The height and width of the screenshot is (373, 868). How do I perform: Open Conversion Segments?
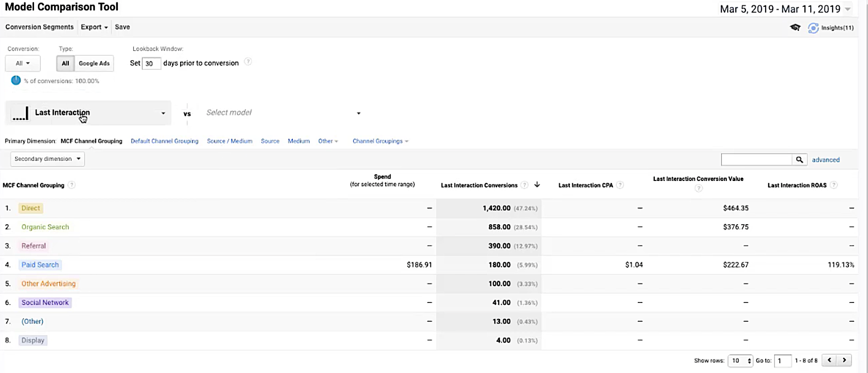(x=39, y=27)
